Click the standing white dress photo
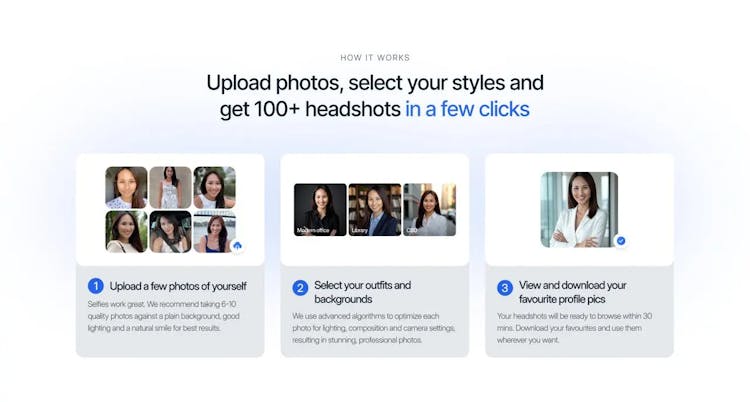 [170, 188]
